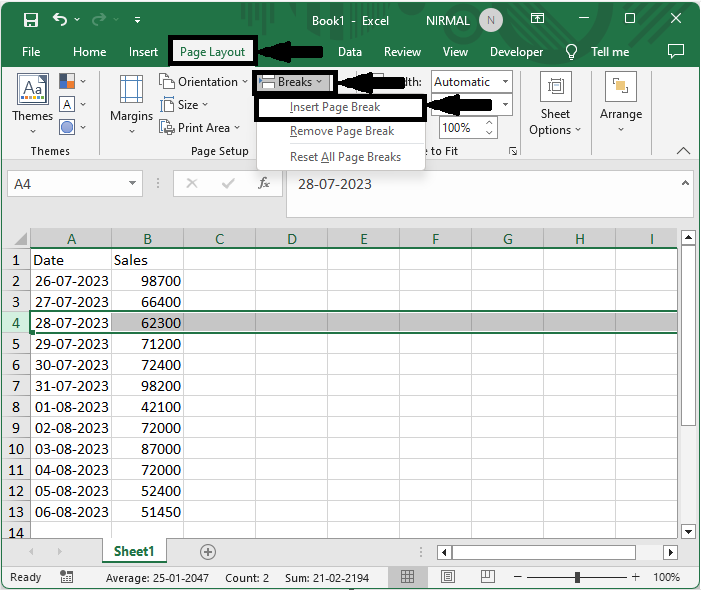Click the Enter checkmark in formula bar
701x590 pixels.
click(228, 183)
